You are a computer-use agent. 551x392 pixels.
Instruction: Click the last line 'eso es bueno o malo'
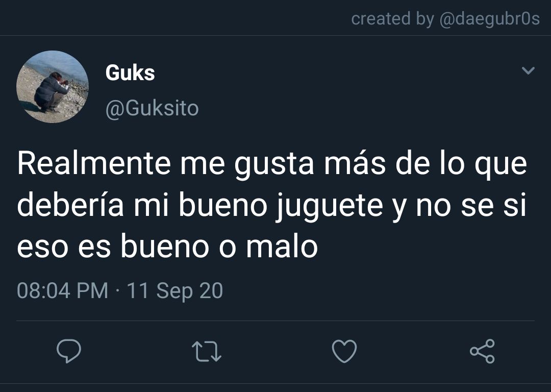click(168, 246)
